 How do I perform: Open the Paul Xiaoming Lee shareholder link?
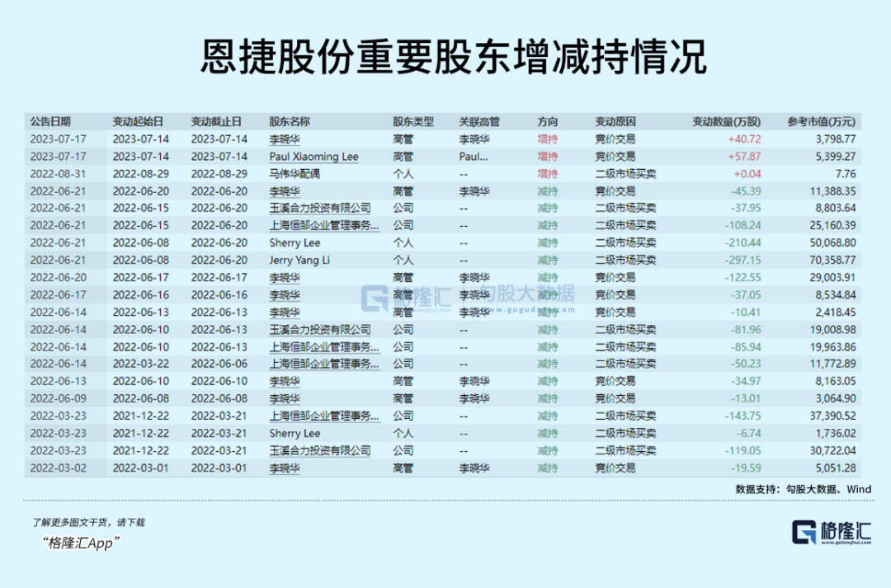coord(313,157)
